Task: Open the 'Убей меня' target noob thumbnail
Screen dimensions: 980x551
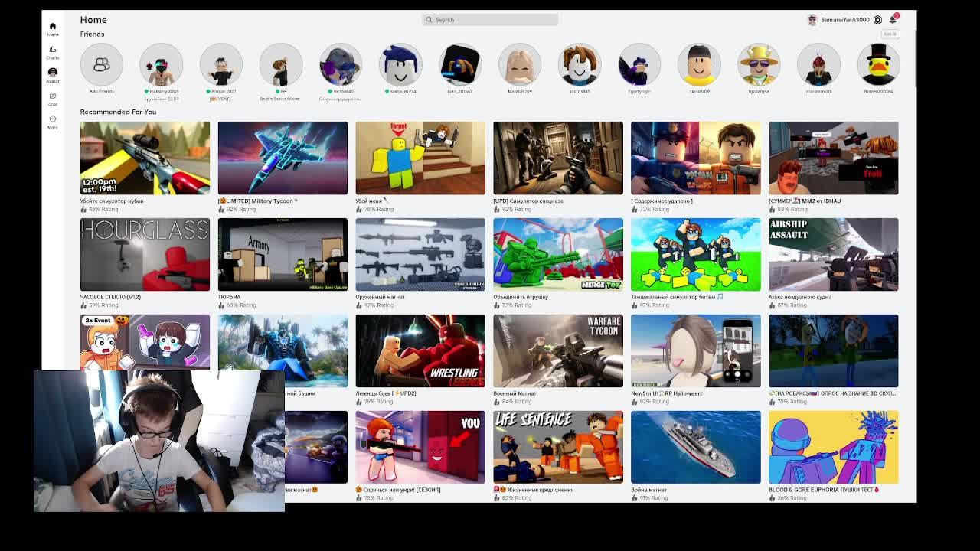Action: click(420, 158)
